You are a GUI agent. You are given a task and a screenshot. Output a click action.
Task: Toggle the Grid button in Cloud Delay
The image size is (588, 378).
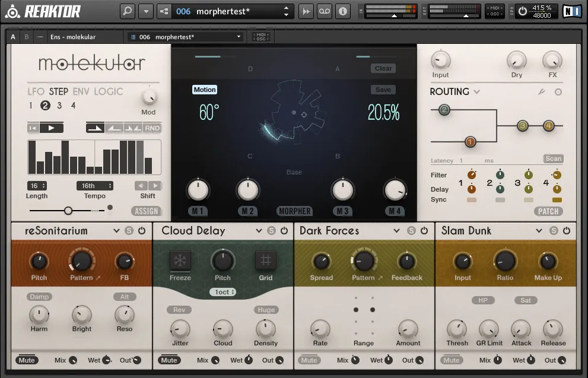pyautogui.click(x=265, y=261)
